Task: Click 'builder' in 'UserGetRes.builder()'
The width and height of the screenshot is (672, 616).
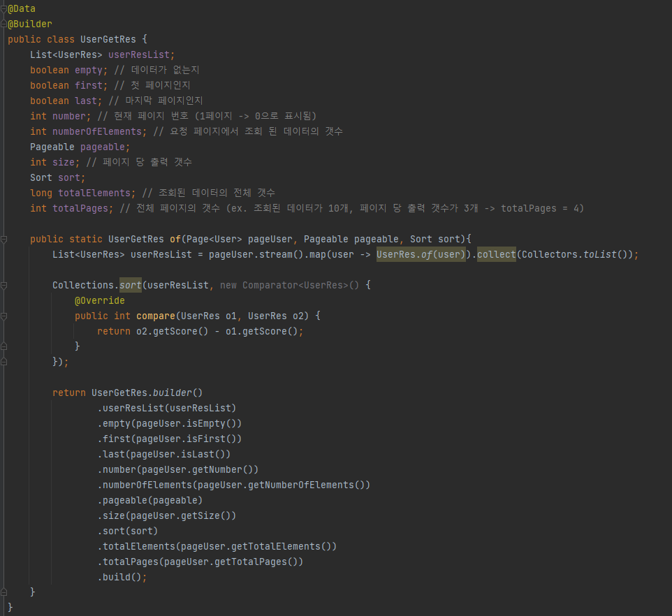Action: [x=173, y=393]
